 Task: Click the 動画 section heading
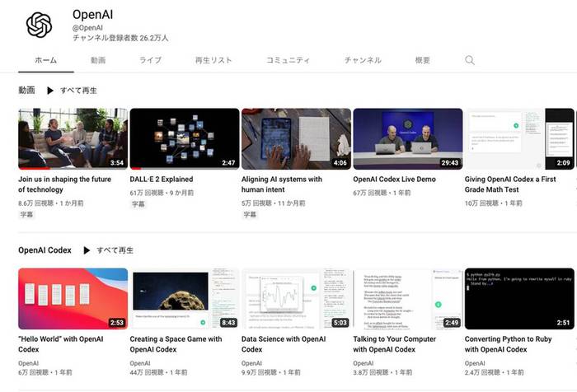[x=26, y=90]
